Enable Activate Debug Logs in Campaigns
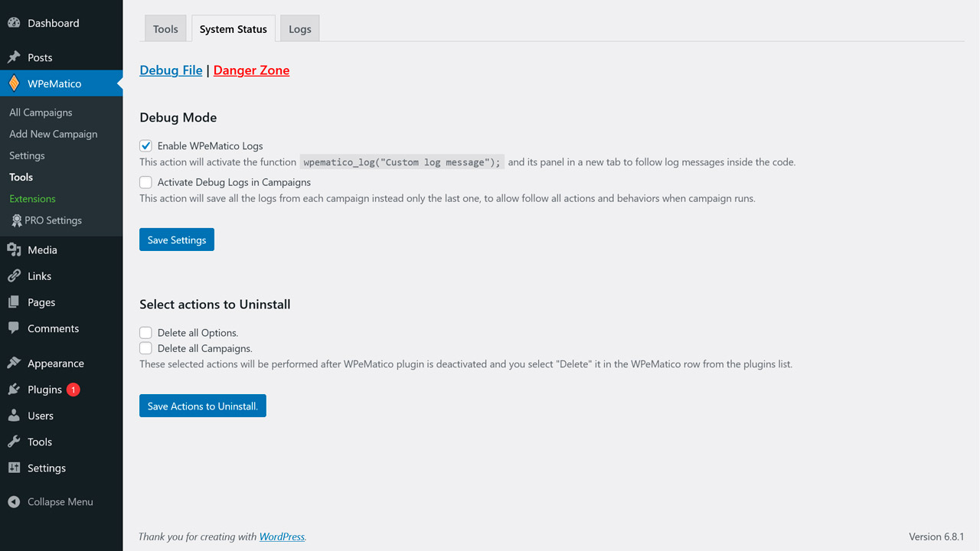The height and width of the screenshot is (551, 980). 145,182
